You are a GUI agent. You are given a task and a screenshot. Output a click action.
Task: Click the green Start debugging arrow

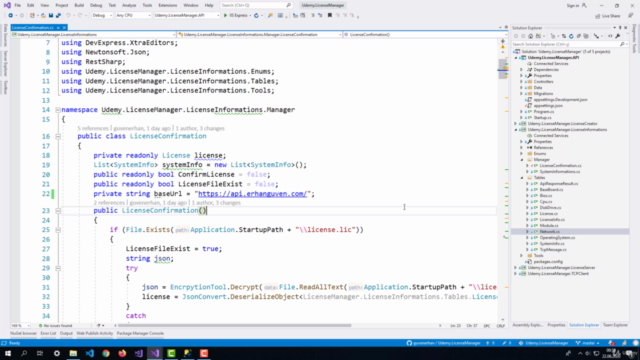[x=225, y=16]
